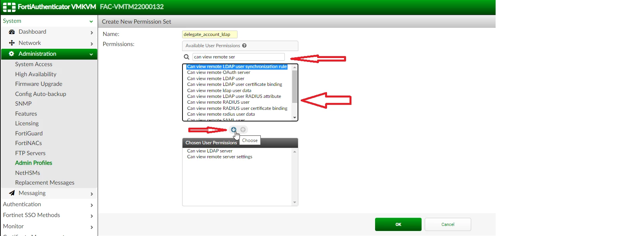
Task: Collapse the System section chevron
Action: point(91,22)
